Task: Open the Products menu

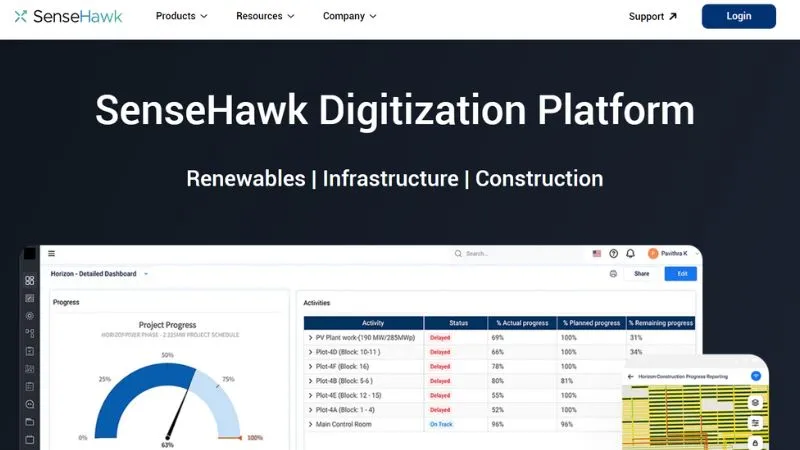Action: (182, 16)
